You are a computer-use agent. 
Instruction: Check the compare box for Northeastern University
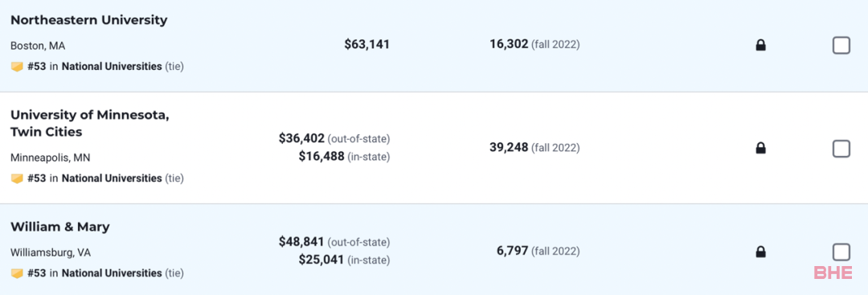[x=841, y=45]
